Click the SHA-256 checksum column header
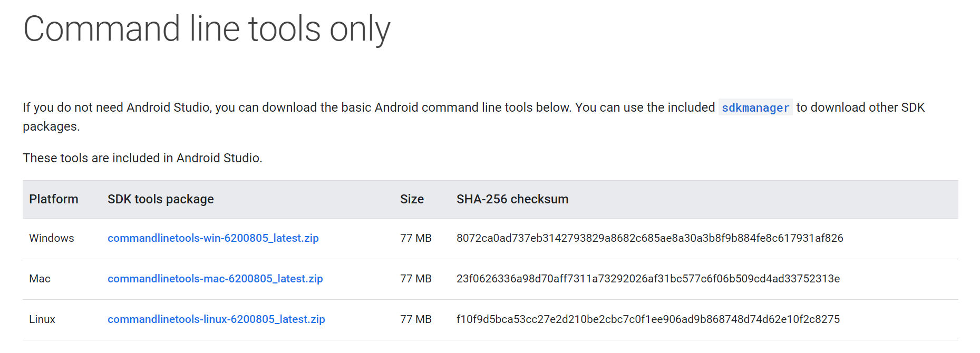This screenshot has height=353, width=980. click(x=512, y=199)
